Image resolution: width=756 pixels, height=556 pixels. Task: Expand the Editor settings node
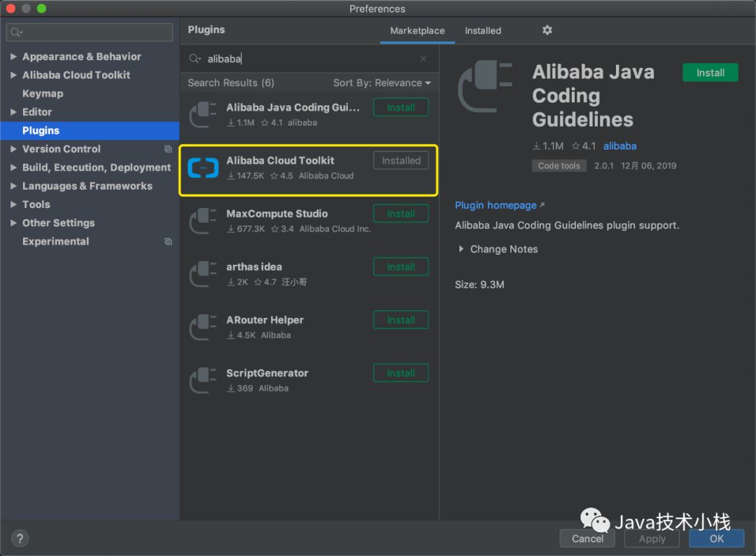tap(13, 112)
